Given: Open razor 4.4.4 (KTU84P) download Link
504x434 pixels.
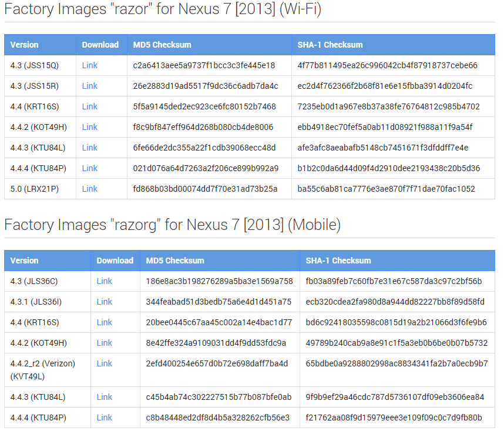Looking at the screenshot, I should coord(89,168).
